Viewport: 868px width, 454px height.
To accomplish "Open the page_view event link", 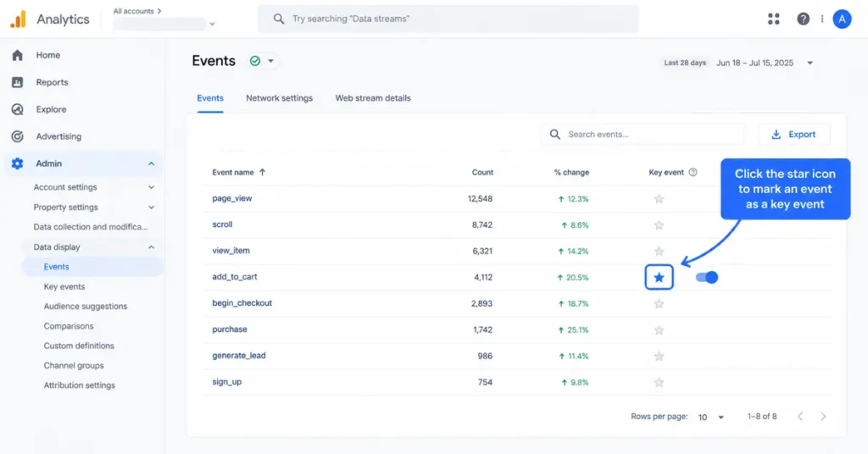I will (x=232, y=198).
